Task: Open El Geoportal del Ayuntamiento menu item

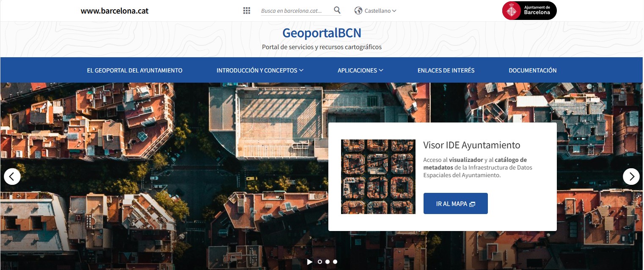Action: click(135, 70)
